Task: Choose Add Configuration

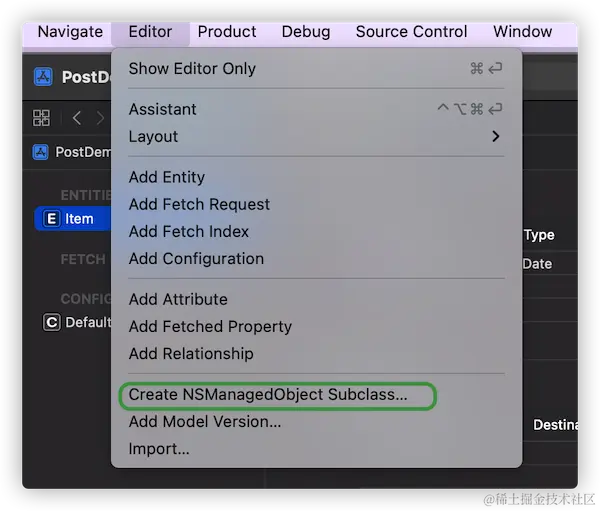Action: coord(316,259)
